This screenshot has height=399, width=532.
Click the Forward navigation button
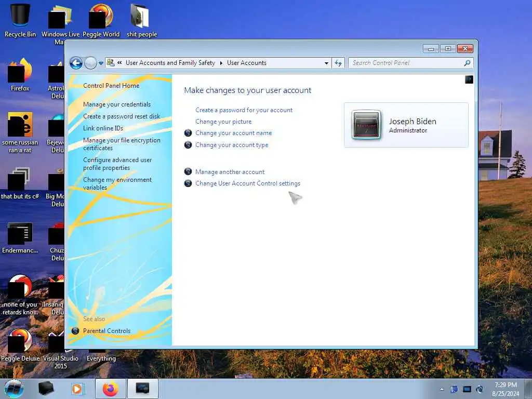click(x=90, y=63)
